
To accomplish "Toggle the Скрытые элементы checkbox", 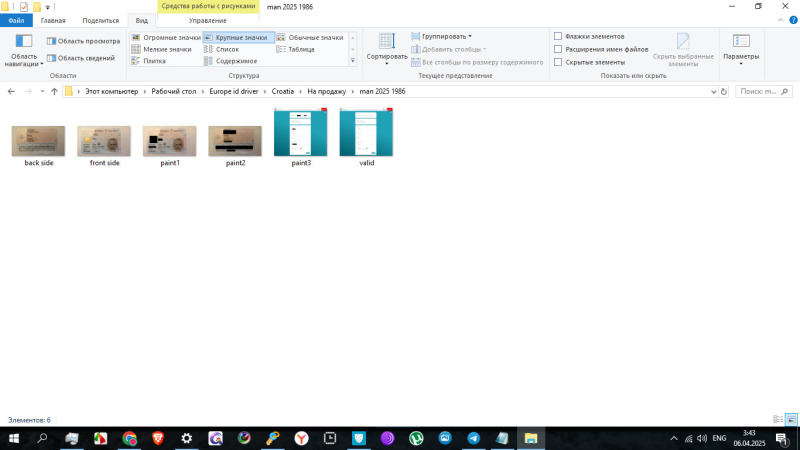I will (x=558, y=62).
